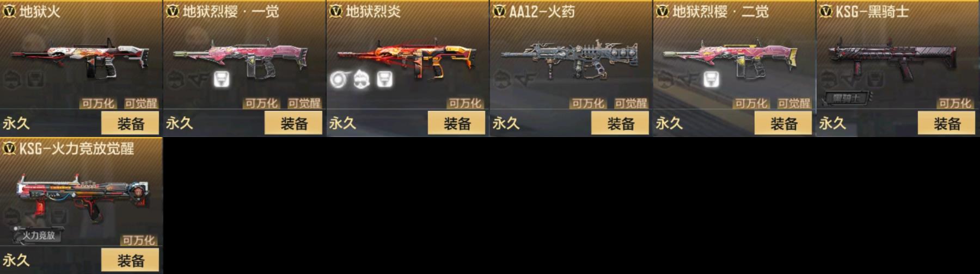This screenshot has height=274, width=980.
Task: Click the V badge beside 地狱火
Action: click(9, 11)
